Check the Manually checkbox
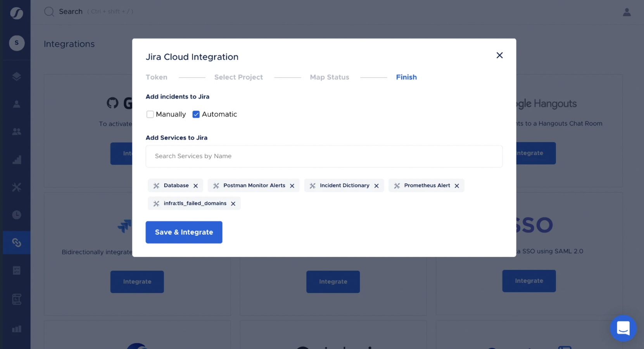This screenshot has width=644, height=349. click(150, 114)
